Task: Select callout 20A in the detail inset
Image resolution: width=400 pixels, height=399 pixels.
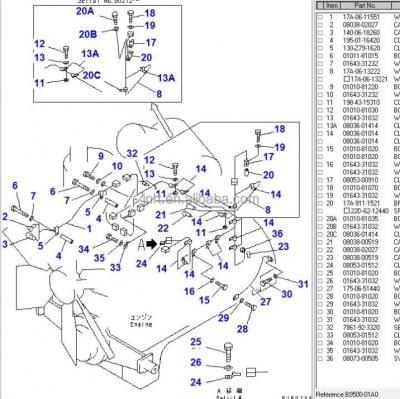Action: pos(85,11)
